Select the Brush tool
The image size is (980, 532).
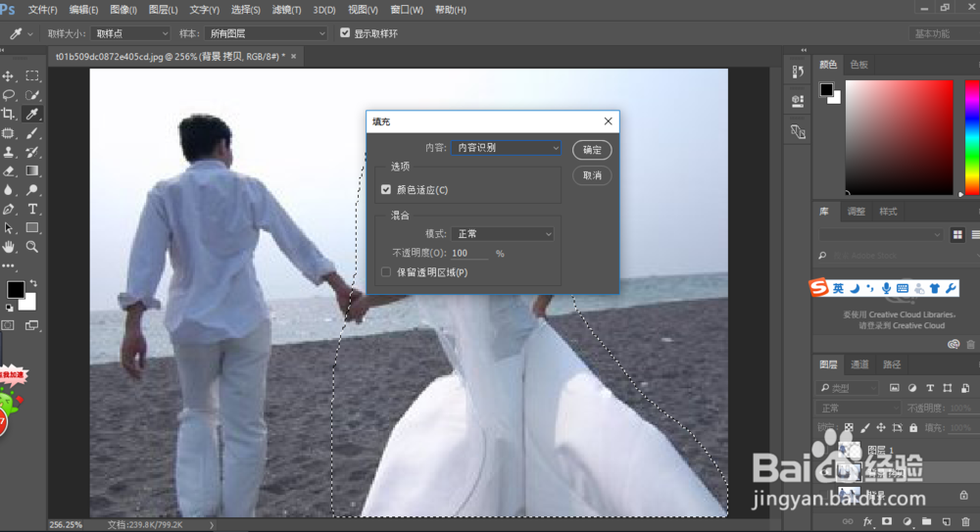pyautogui.click(x=32, y=133)
